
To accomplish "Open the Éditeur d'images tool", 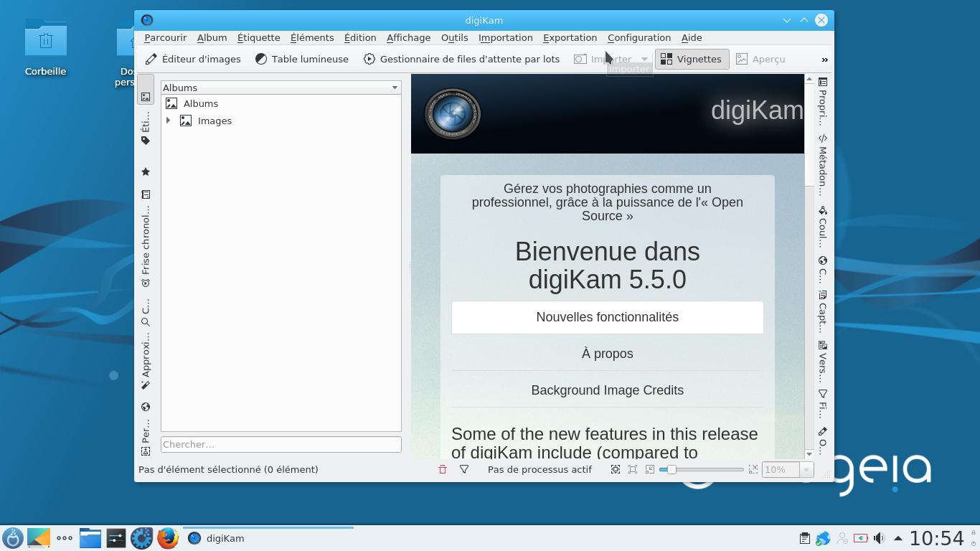I will coord(192,59).
